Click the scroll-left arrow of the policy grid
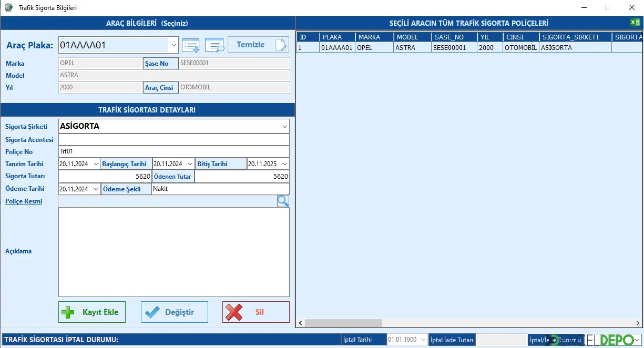The height and width of the screenshot is (348, 644). click(301, 323)
